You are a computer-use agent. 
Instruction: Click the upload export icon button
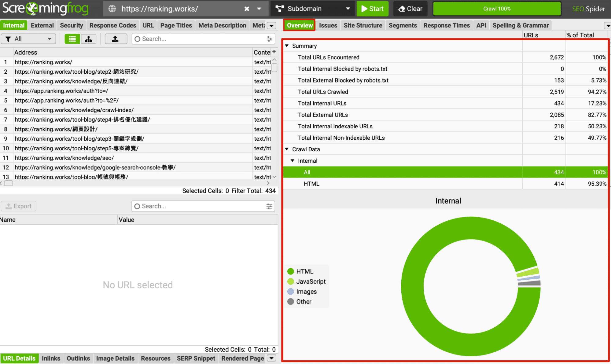coord(115,39)
